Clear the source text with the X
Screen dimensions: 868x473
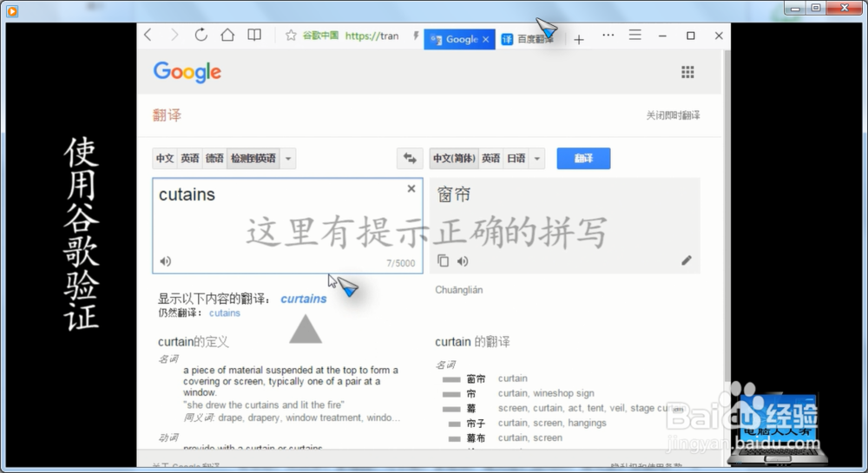(411, 188)
